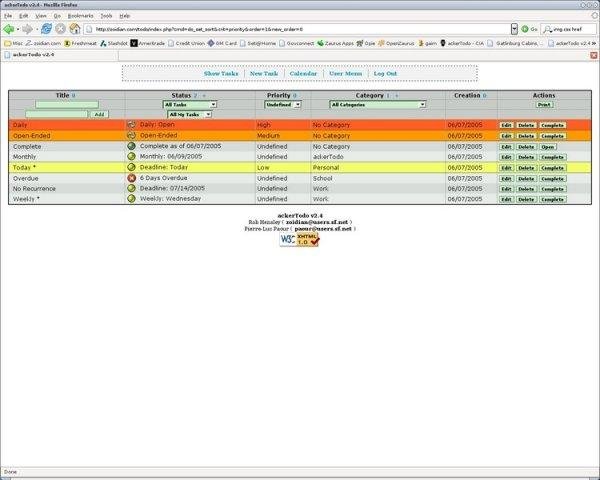Open the Bookmarks menu
Screen dimensions: 600x480
[x=80, y=16]
